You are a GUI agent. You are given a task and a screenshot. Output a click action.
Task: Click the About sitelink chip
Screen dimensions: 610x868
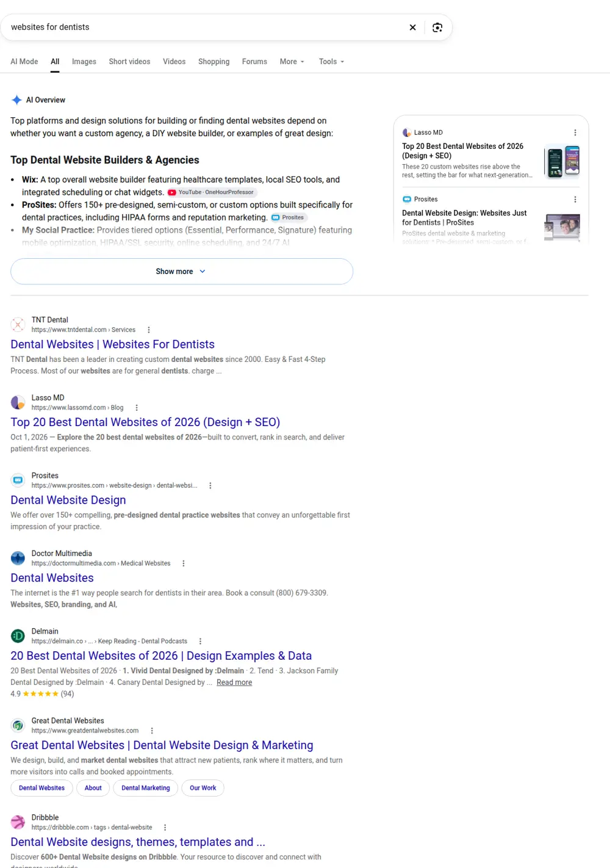point(93,788)
